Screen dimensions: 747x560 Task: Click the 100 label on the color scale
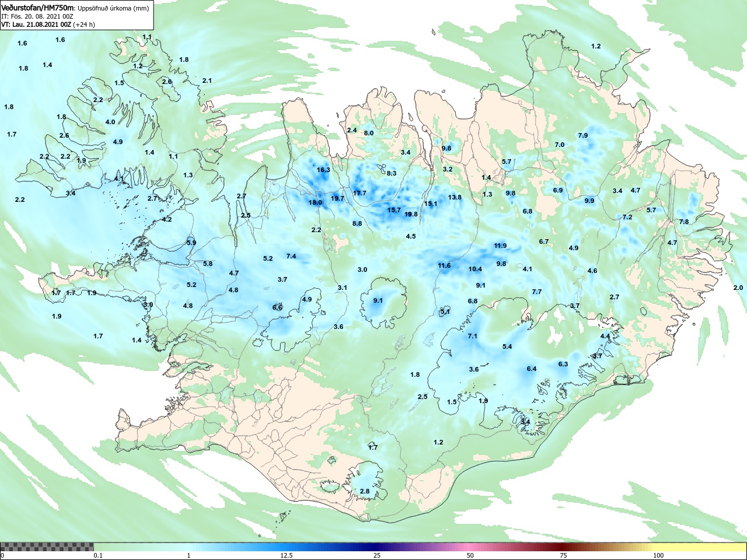658,555
